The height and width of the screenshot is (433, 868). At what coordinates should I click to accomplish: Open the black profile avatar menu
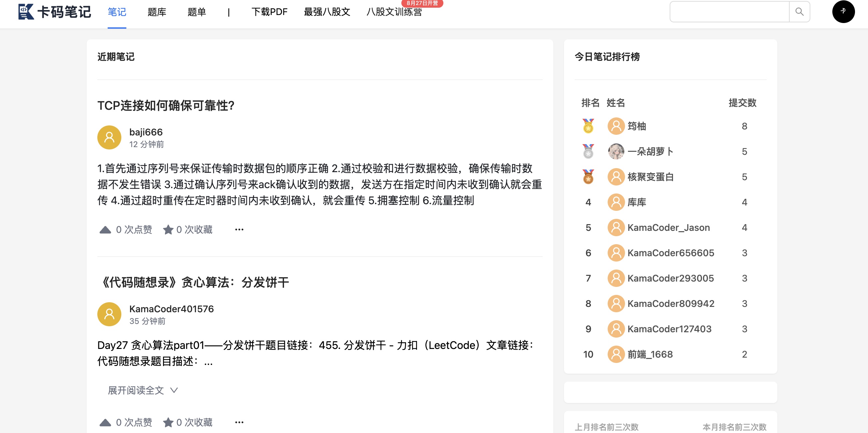[x=843, y=12]
